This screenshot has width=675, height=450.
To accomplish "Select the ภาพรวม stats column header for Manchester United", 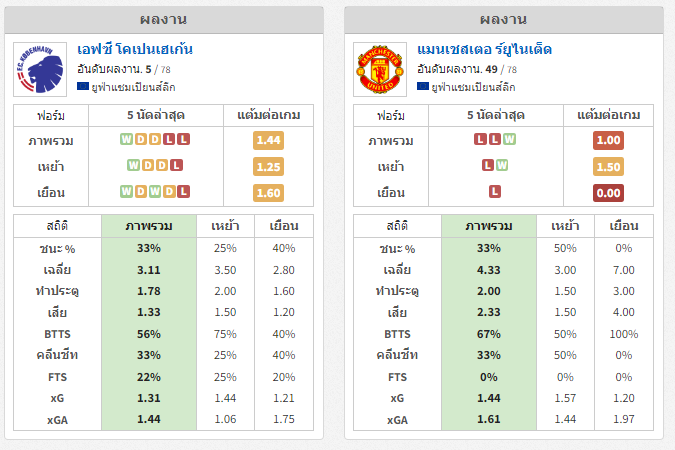I will point(489,226).
